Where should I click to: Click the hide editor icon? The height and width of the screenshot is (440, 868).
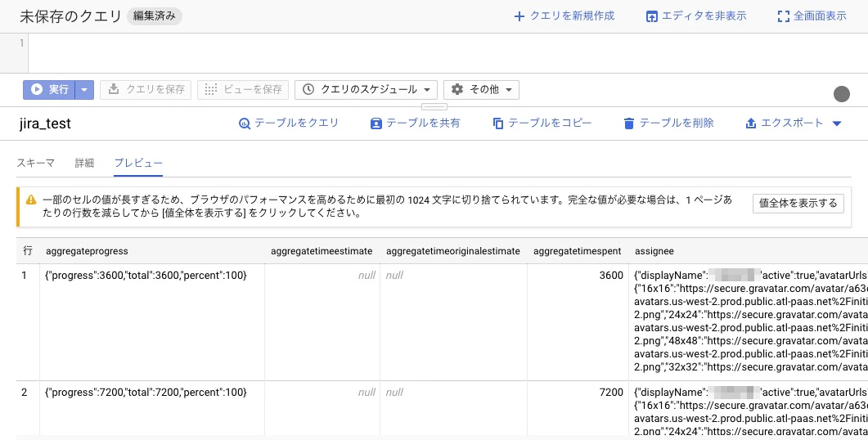click(652, 16)
